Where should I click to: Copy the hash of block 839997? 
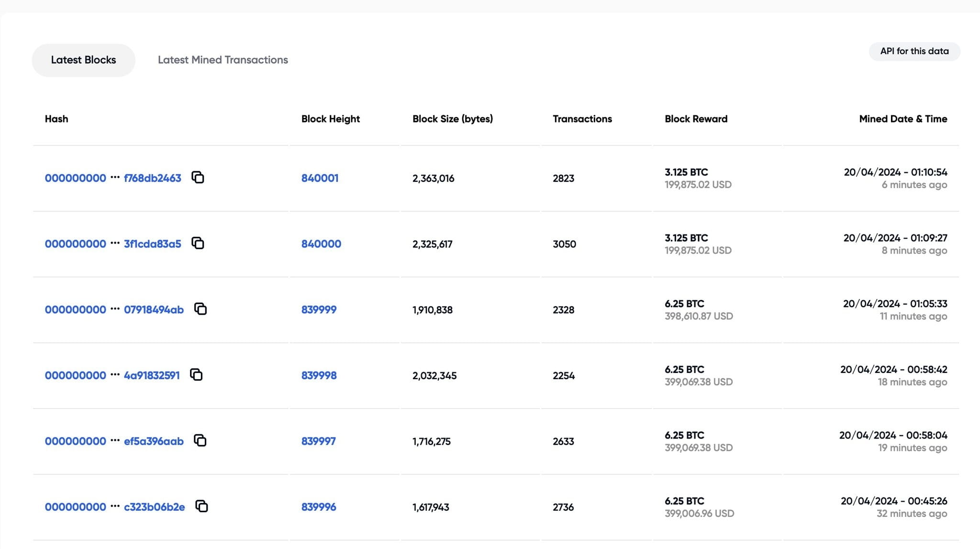tap(200, 440)
